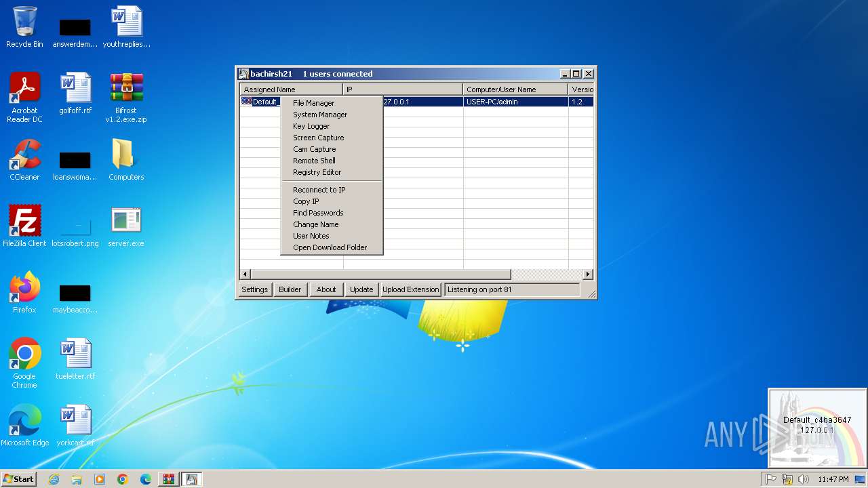Screen dimensions: 868x488
Task: Click the taskbar clock 11:47 PM
Action: pos(833,479)
